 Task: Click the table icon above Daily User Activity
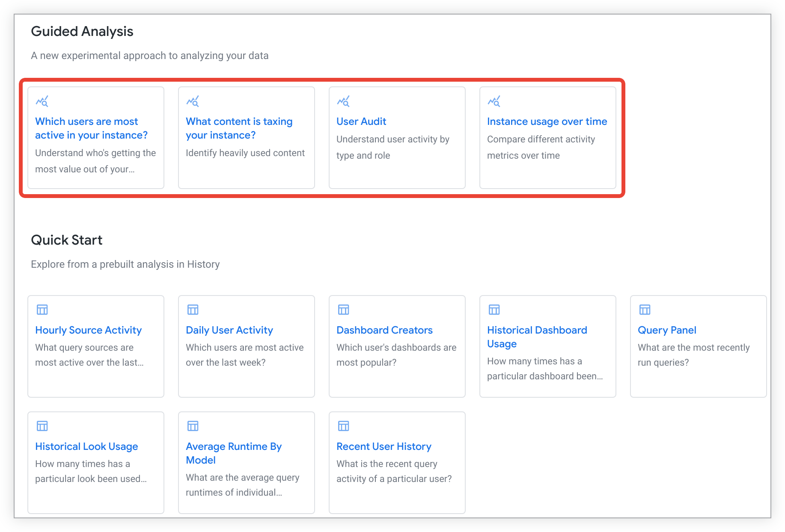click(x=193, y=310)
